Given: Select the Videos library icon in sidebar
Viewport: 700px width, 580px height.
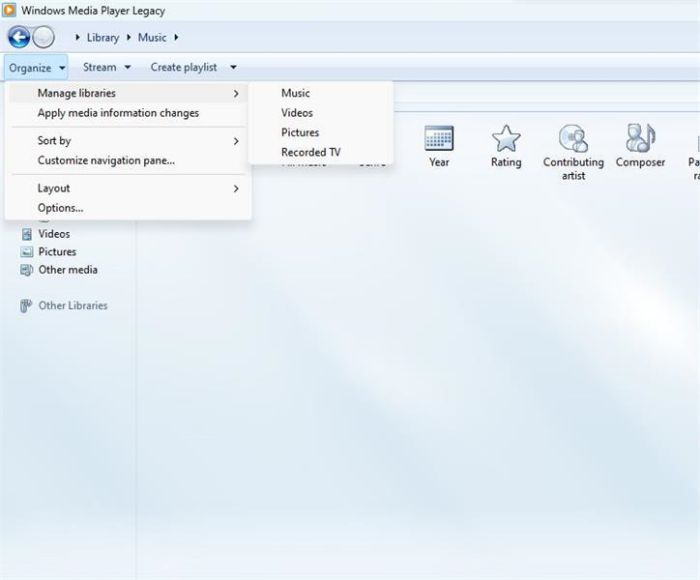Looking at the screenshot, I should (x=27, y=234).
